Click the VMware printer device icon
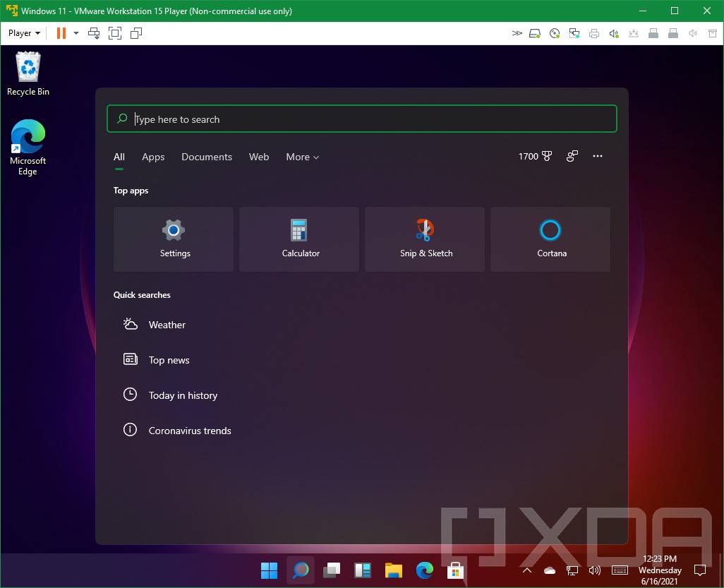 pos(594,33)
